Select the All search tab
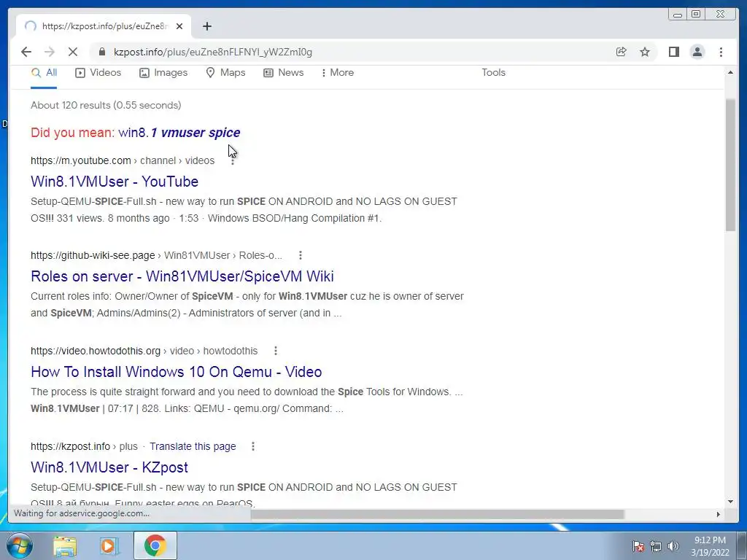 pyautogui.click(x=44, y=73)
